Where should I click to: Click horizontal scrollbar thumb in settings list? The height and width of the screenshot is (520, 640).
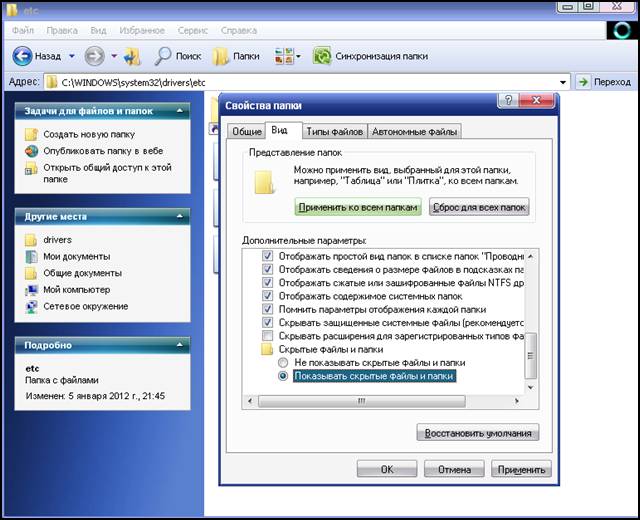point(362,401)
